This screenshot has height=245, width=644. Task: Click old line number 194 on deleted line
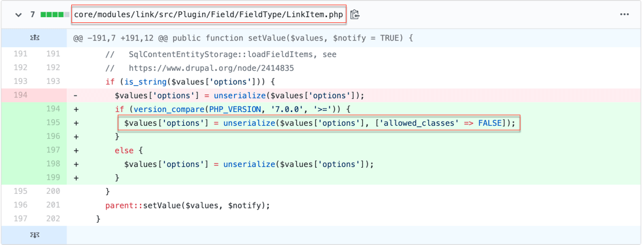point(20,95)
